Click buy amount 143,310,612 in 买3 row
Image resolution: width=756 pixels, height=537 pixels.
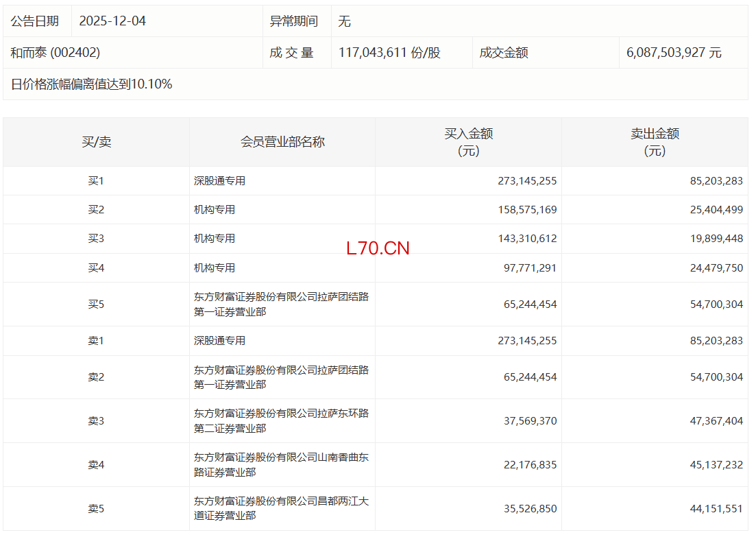pyautogui.click(x=527, y=239)
